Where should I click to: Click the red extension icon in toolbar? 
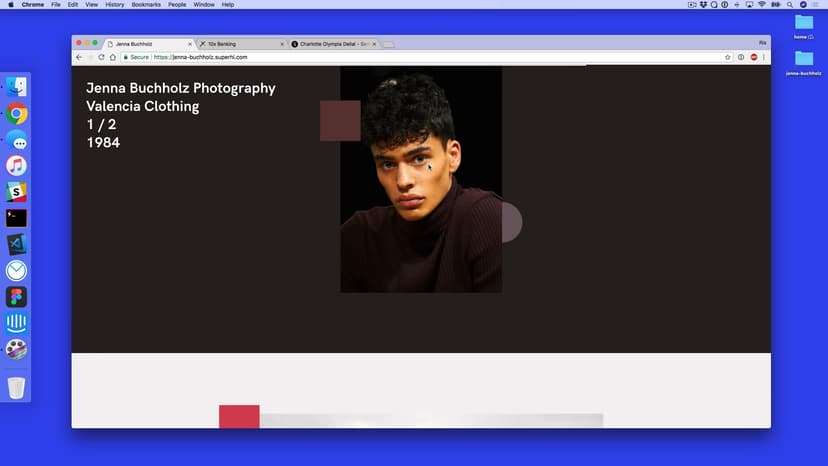pyautogui.click(x=753, y=57)
